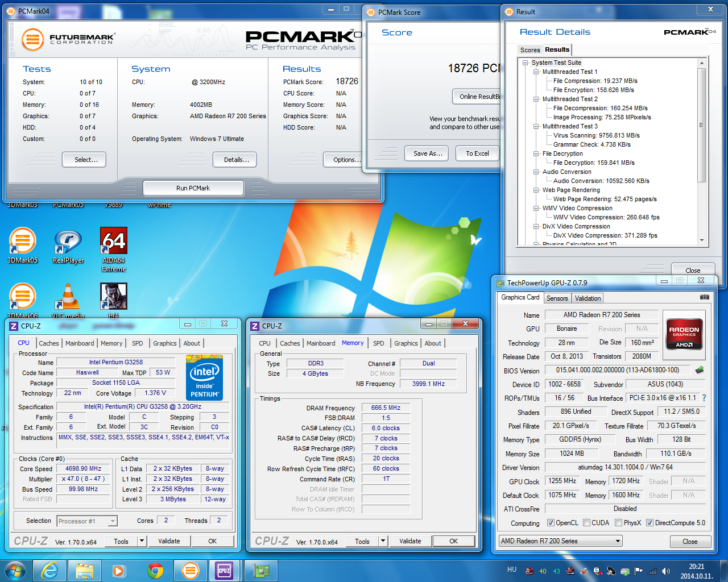Save BIOS via GPU-Z chip icon
Screen dimensions: 728x582
click(700, 370)
